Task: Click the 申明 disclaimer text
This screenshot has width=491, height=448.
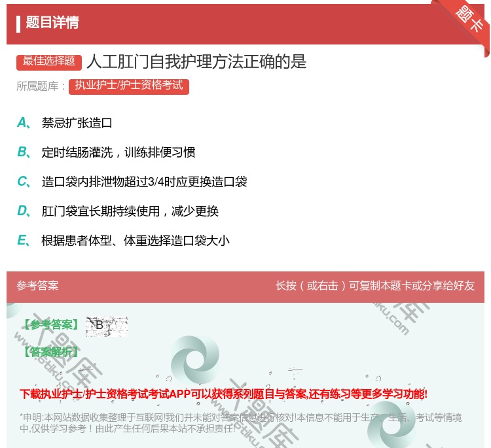Action: click(240, 423)
